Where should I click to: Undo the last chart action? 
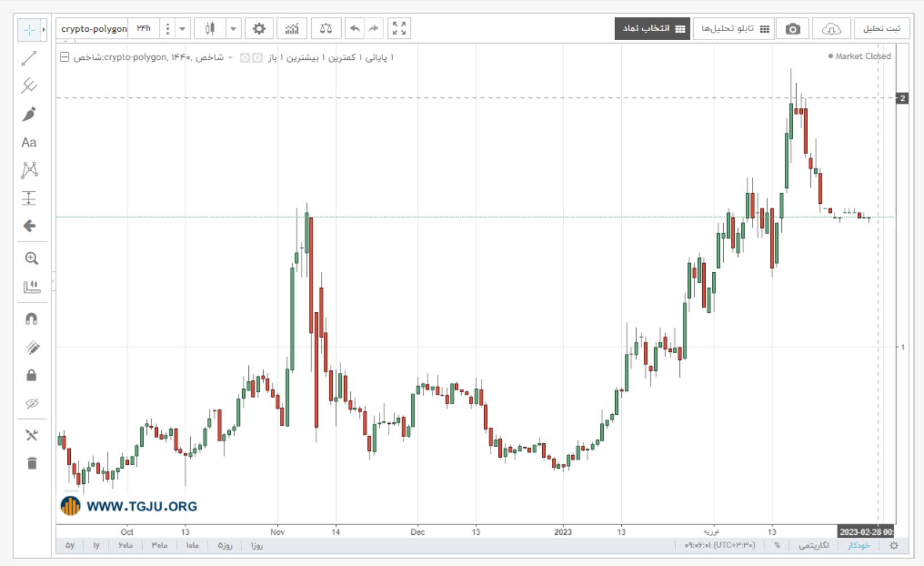point(355,28)
